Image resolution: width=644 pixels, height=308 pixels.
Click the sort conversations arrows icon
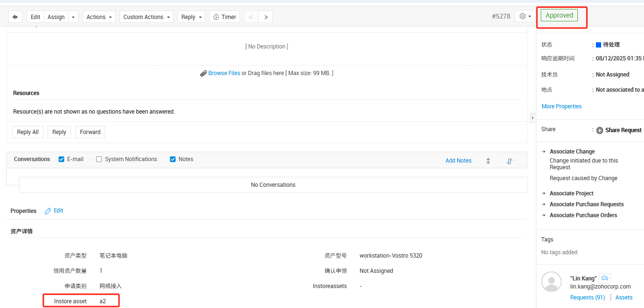tap(509, 161)
